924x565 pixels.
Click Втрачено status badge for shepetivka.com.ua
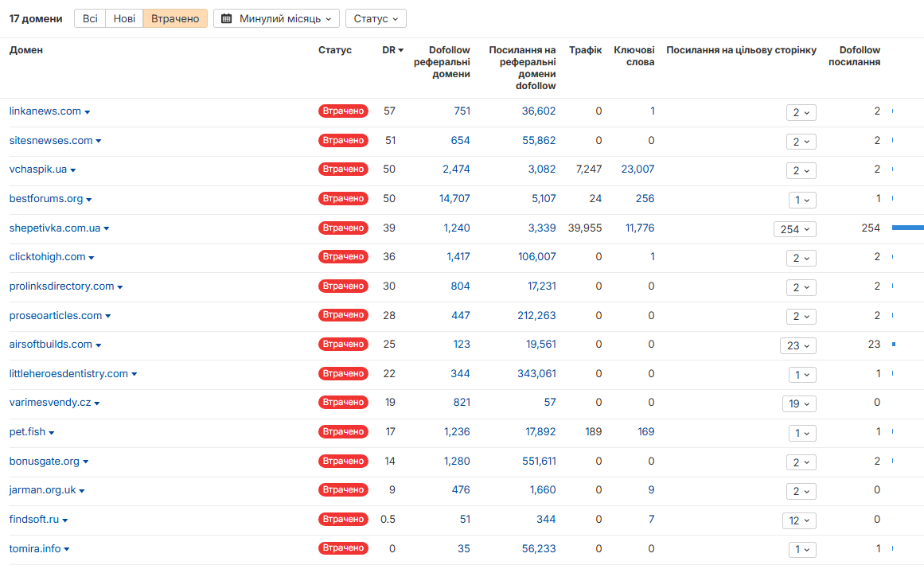click(343, 228)
